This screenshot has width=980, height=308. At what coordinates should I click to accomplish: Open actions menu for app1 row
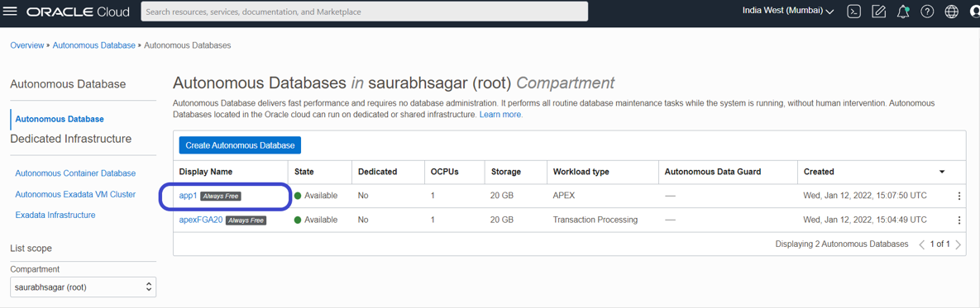click(959, 196)
